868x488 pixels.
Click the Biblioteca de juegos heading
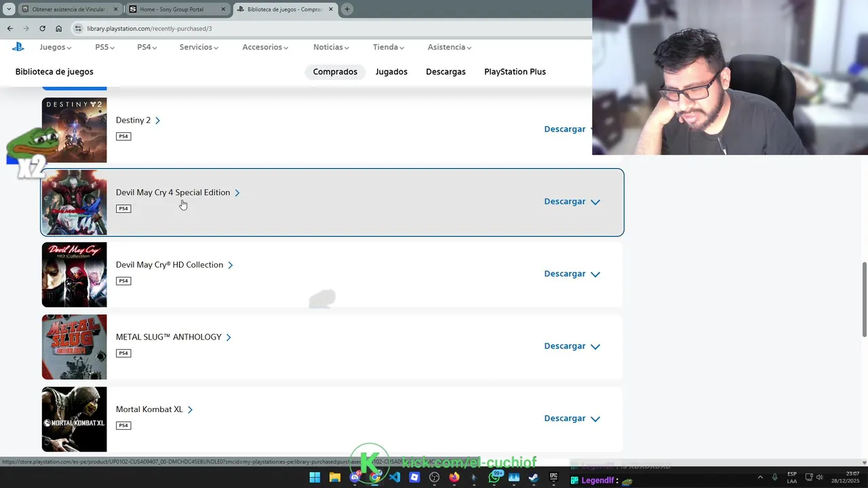(54, 72)
